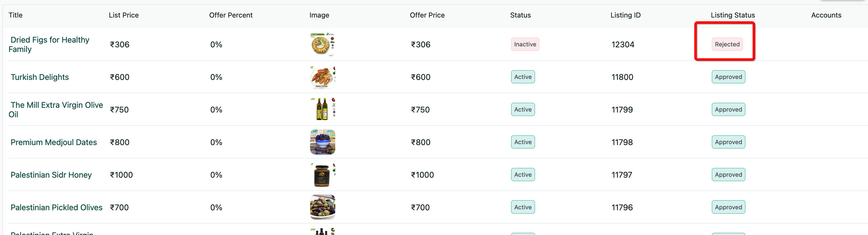
Task: Click the Listing Status column header
Action: point(733,15)
